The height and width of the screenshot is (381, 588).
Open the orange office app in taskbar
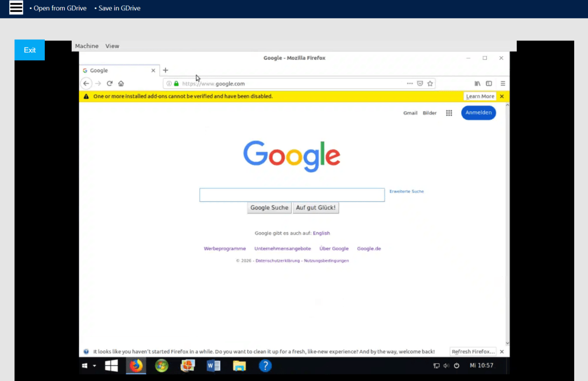point(188,366)
